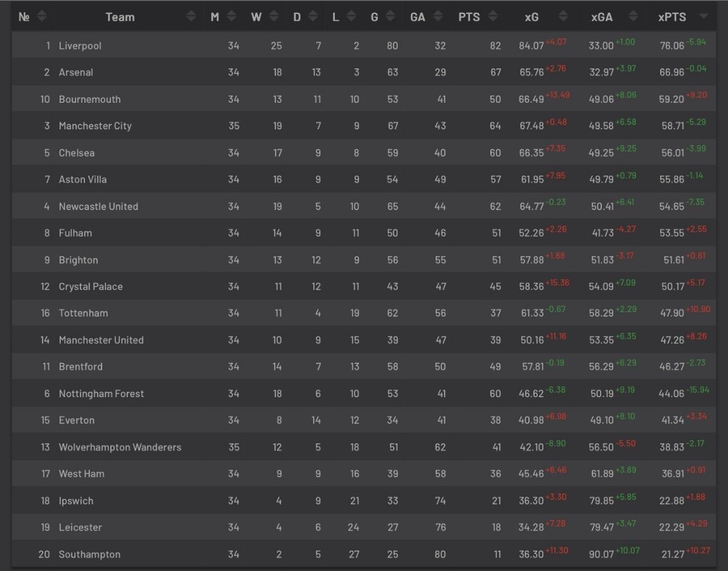728x571 pixels.
Task: Sort table by the № column arrows
Action: [42, 16]
